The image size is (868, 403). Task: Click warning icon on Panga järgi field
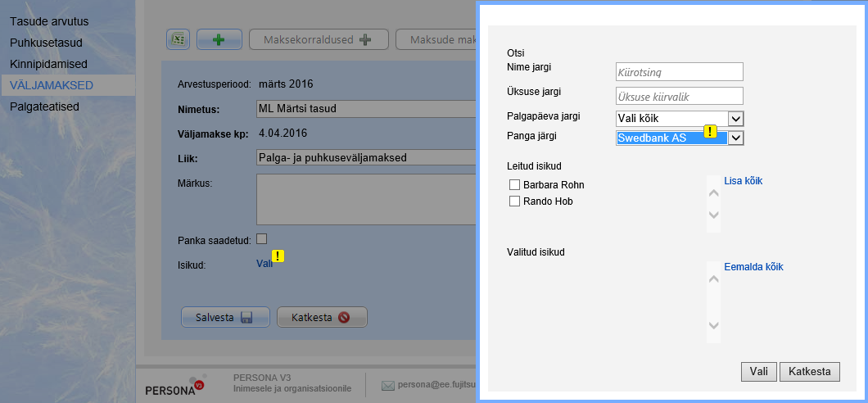click(x=710, y=131)
